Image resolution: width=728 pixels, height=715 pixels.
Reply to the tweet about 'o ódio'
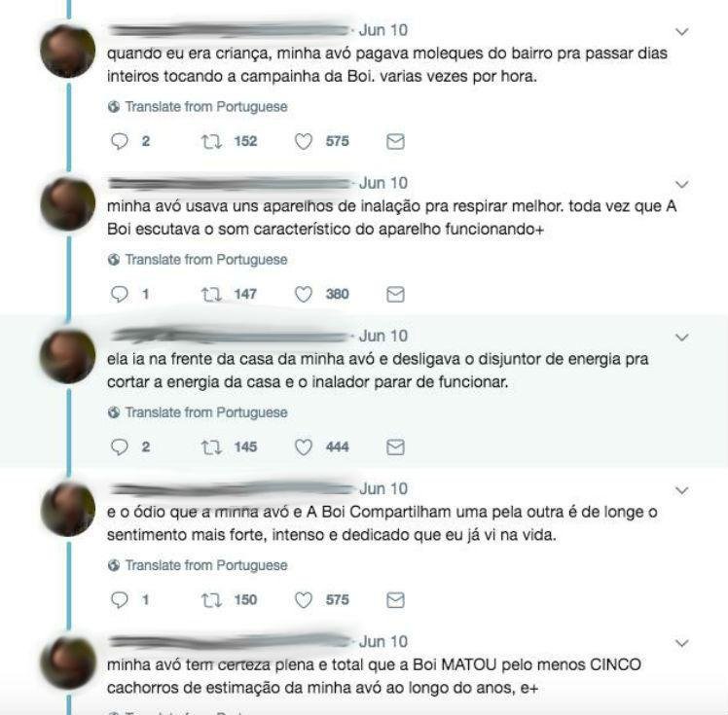point(120,600)
